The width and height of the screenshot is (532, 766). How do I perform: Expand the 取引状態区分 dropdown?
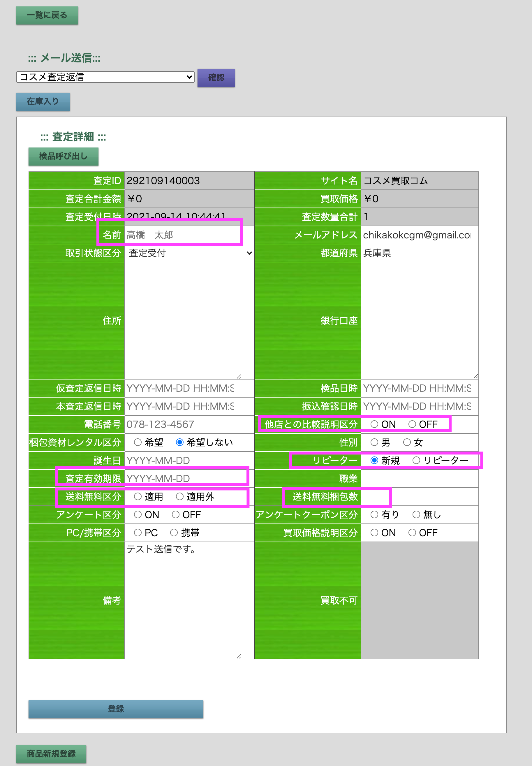click(189, 253)
